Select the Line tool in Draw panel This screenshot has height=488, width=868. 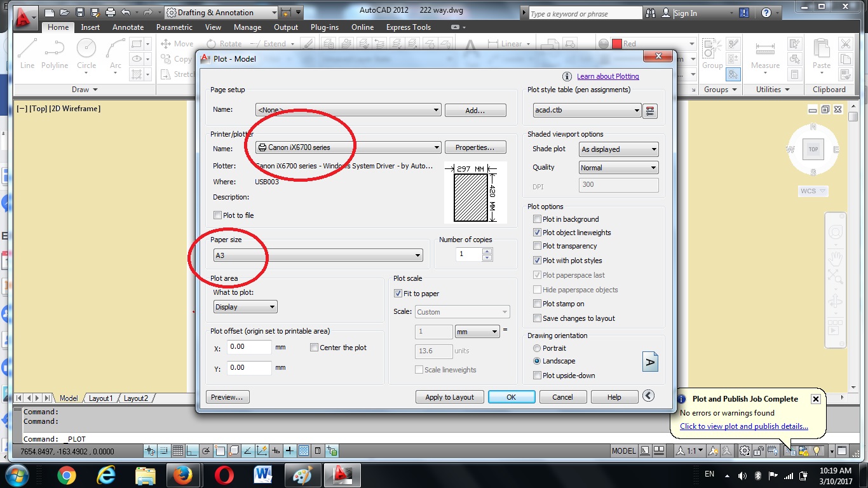[27, 53]
